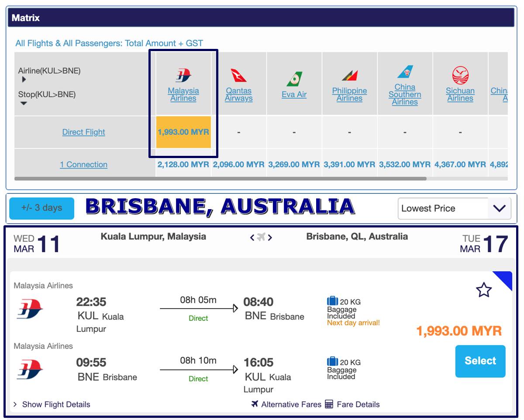Select 3,269.00 MYR Eva Air fare

294,165
